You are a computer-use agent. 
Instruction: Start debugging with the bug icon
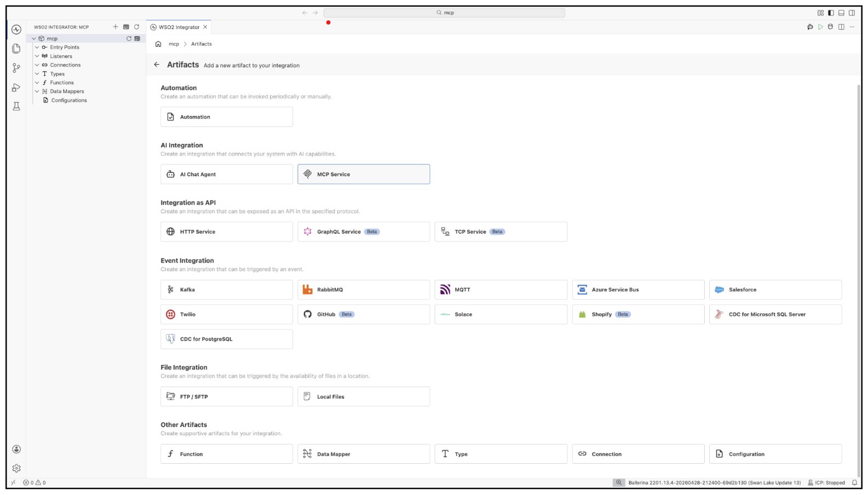coord(830,27)
